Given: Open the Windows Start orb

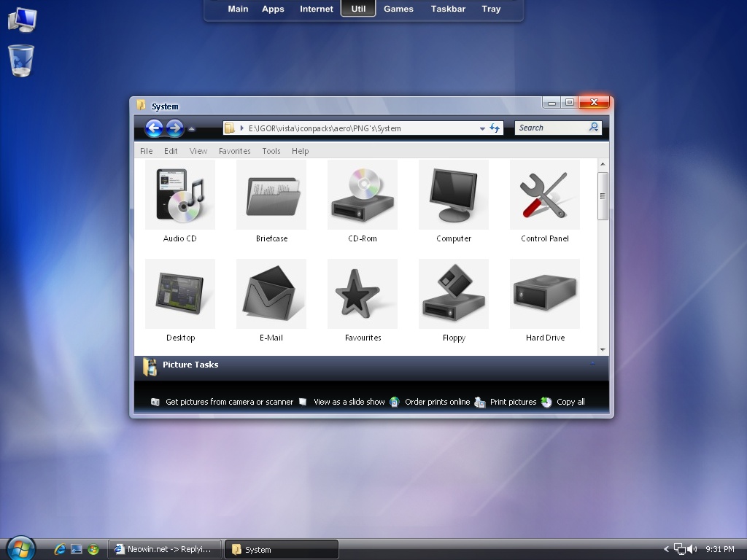Looking at the screenshot, I should coord(20,548).
